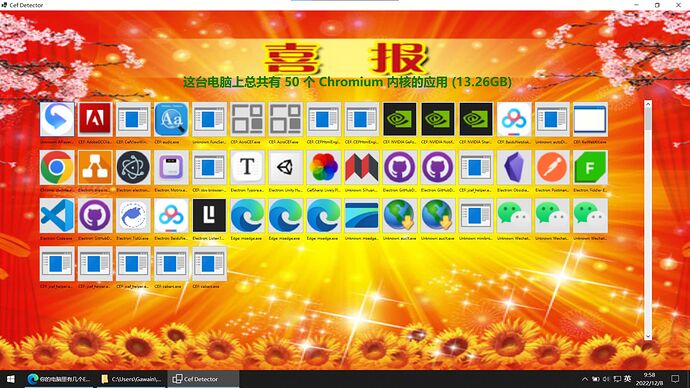Select the Electron BaiduNetdisk cloud icon
Image resolution: width=690 pixels, height=388 pixels.
[x=171, y=216]
